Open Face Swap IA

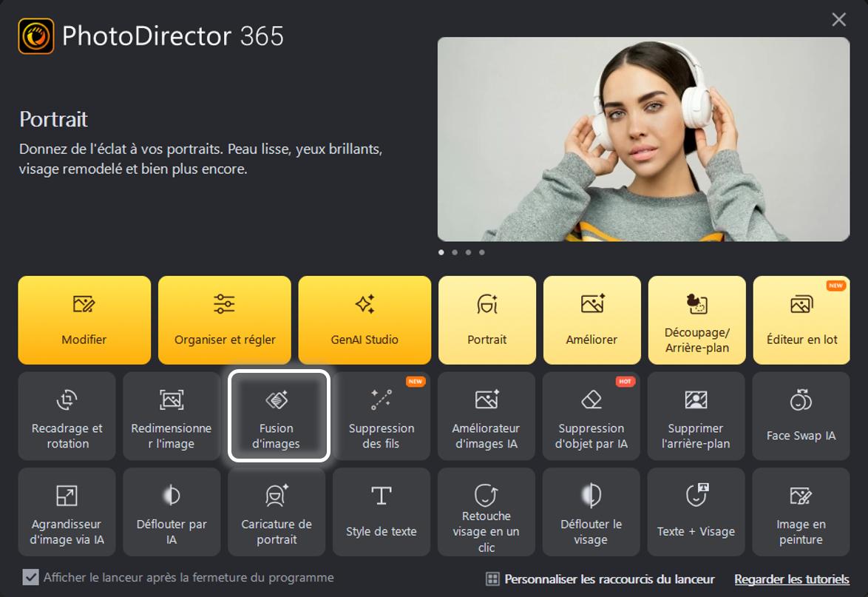point(801,416)
